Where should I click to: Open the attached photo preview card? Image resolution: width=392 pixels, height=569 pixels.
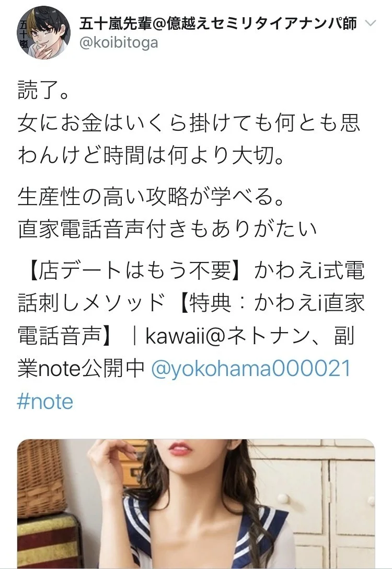(196, 504)
